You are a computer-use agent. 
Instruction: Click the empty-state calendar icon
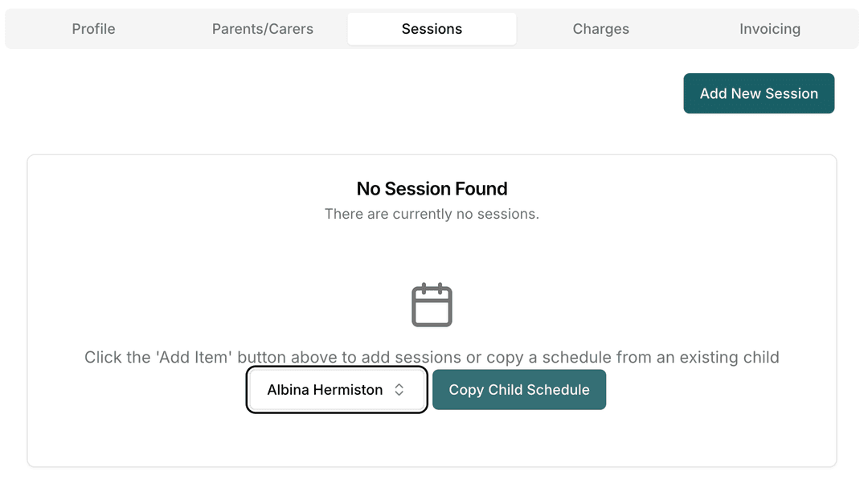click(432, 305)
